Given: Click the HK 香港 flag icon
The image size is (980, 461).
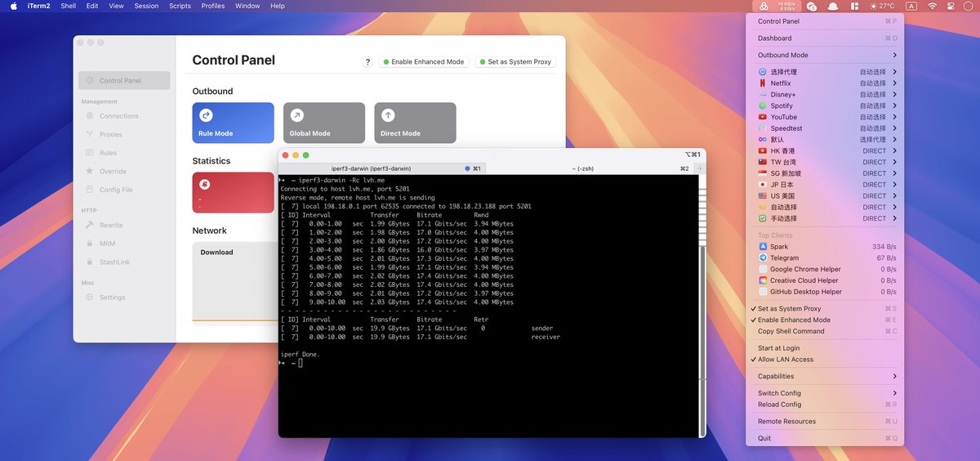Looking at the screenshot, I should (x=763, y=151).
